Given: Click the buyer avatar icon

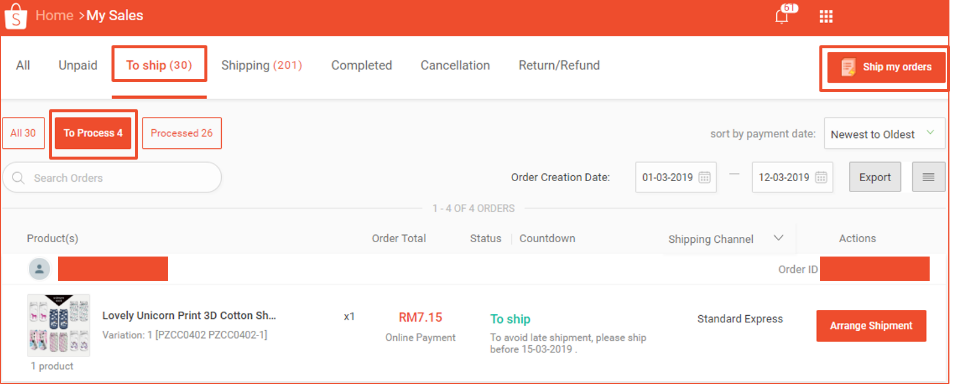Looking at the screenshot, I should [39, 269].
